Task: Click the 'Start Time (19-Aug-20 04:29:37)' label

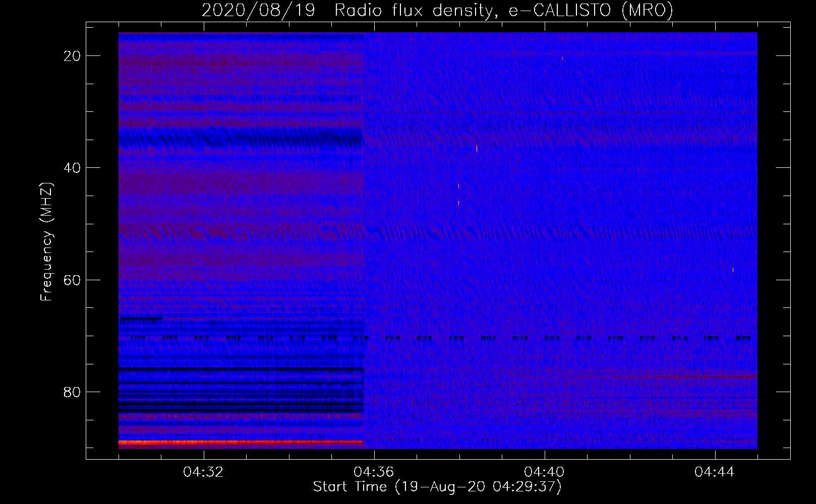Action: click(x=437, y=487)
